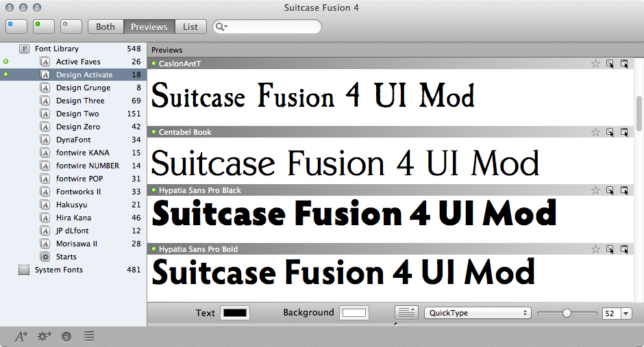The image size is (644, 347).
Task: Open the QuickType preview dropdown
Action: (478, 313)
